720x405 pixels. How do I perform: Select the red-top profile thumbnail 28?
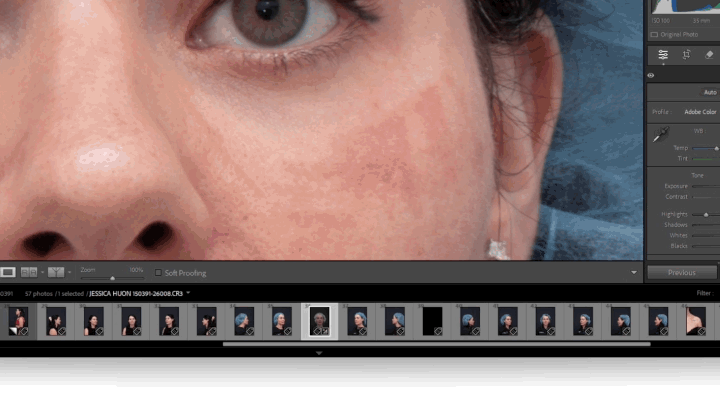coord(18,321)
